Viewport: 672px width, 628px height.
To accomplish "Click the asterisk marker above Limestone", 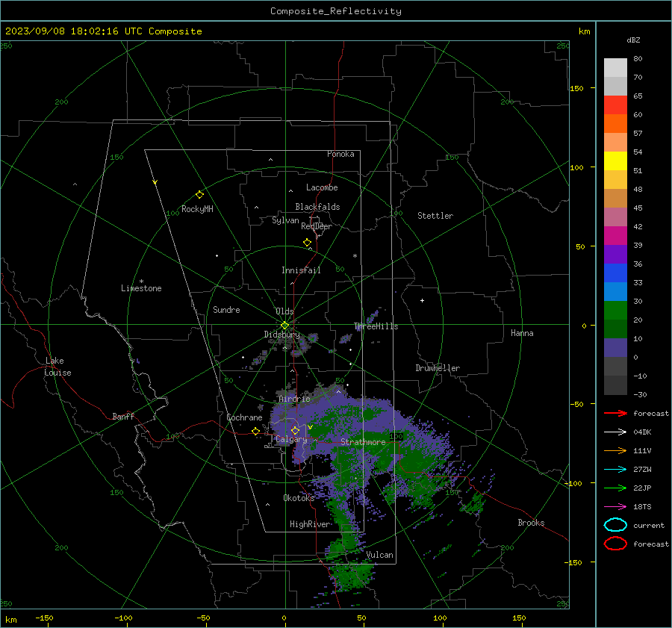I will point(141,282).
